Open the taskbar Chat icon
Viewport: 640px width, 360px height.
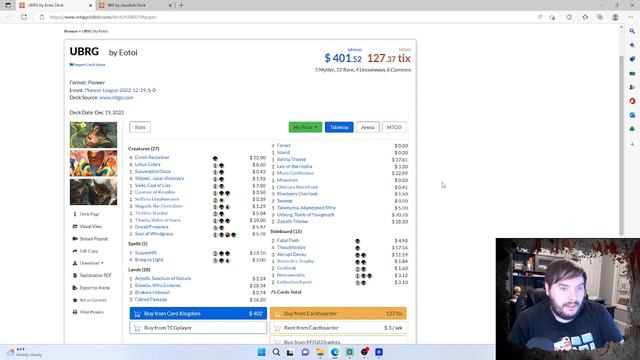(305, 352)
